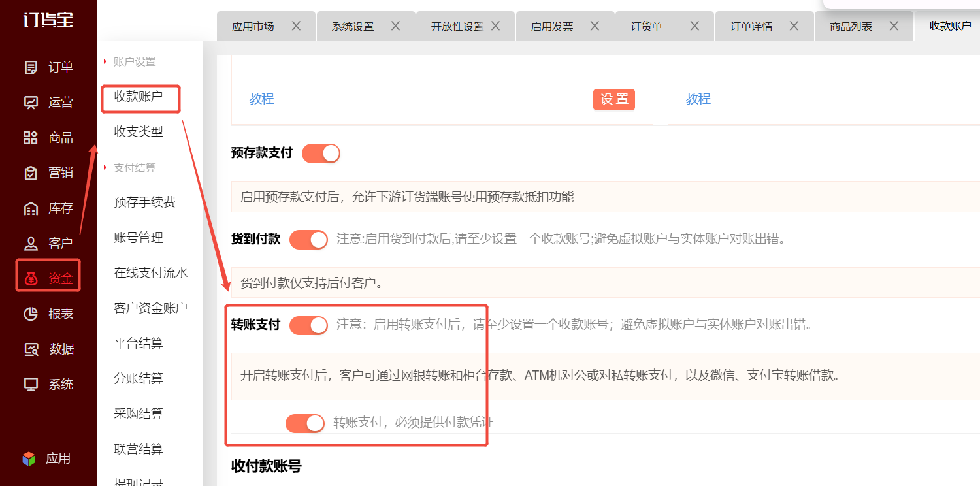Open the right card's 教程 link
The width and height of the screenshot is (980, 486).
pos(698,99)
